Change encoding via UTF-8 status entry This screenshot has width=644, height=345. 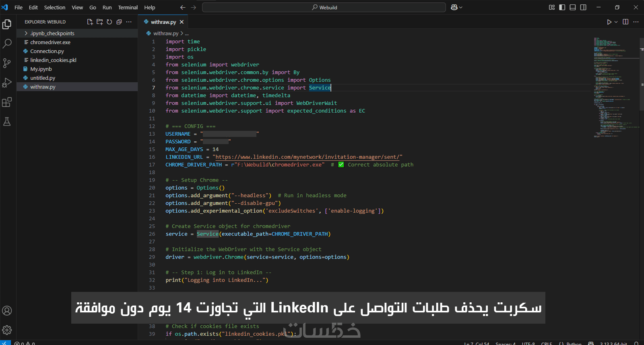(528, 343)
